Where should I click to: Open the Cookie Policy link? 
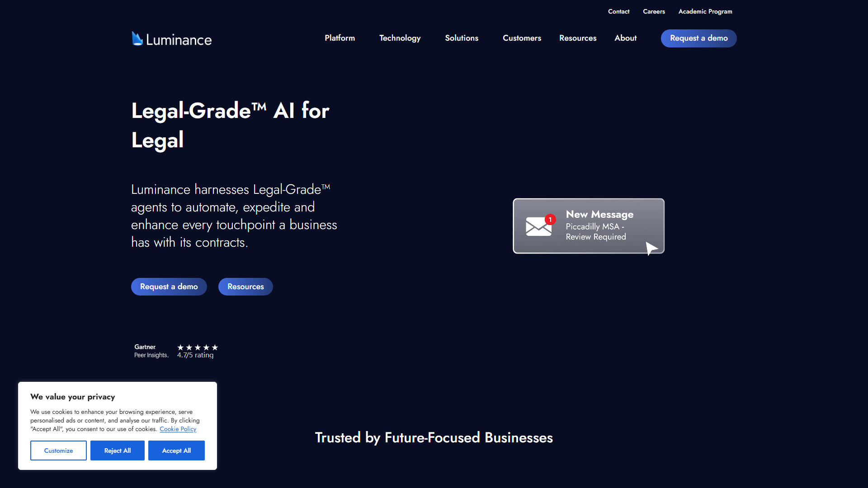[178, 429]
